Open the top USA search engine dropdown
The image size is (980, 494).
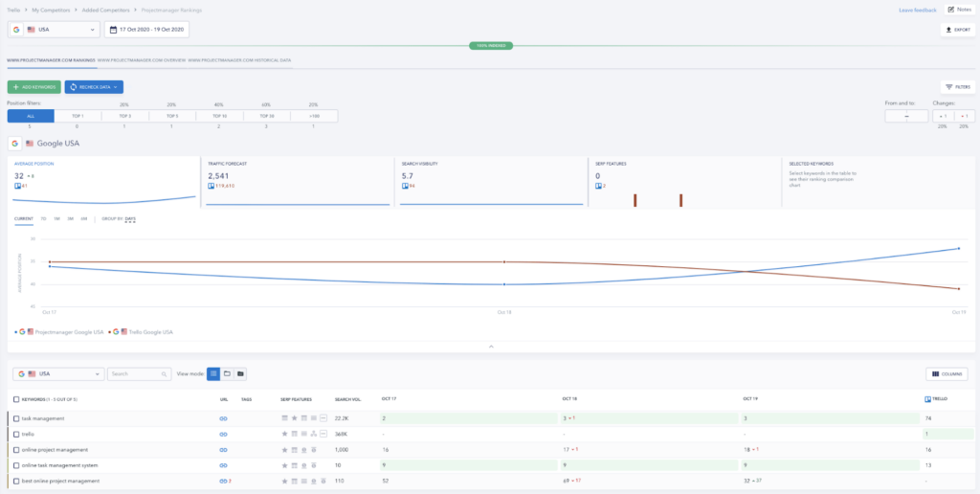(55, 30)
